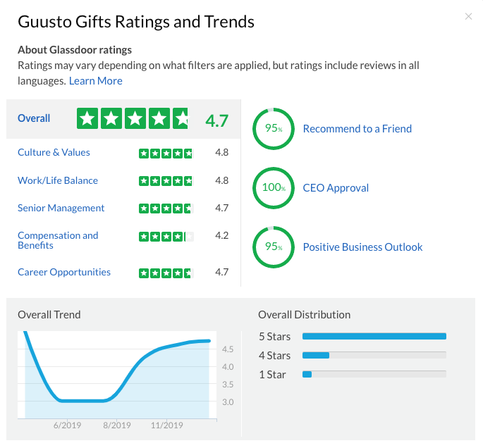Click the 6/2019 axis label
Screen dimensions: 483x448
pos(67,425)
